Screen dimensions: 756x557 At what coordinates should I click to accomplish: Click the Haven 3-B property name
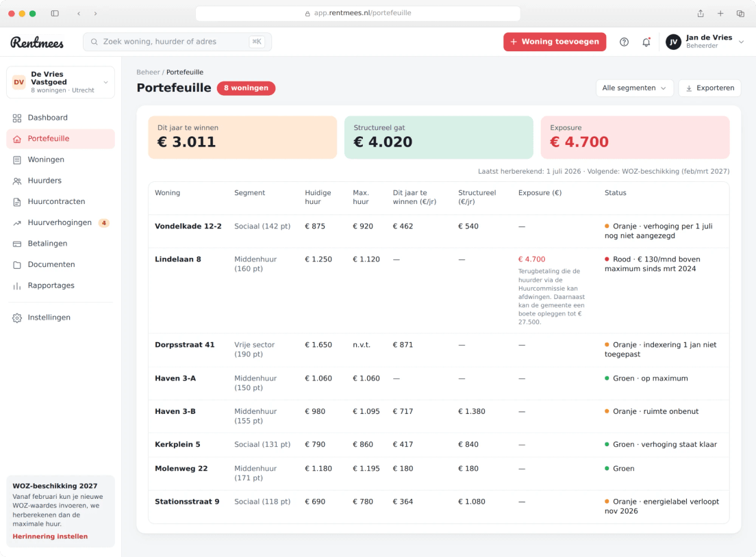click(x=175, y=411)
